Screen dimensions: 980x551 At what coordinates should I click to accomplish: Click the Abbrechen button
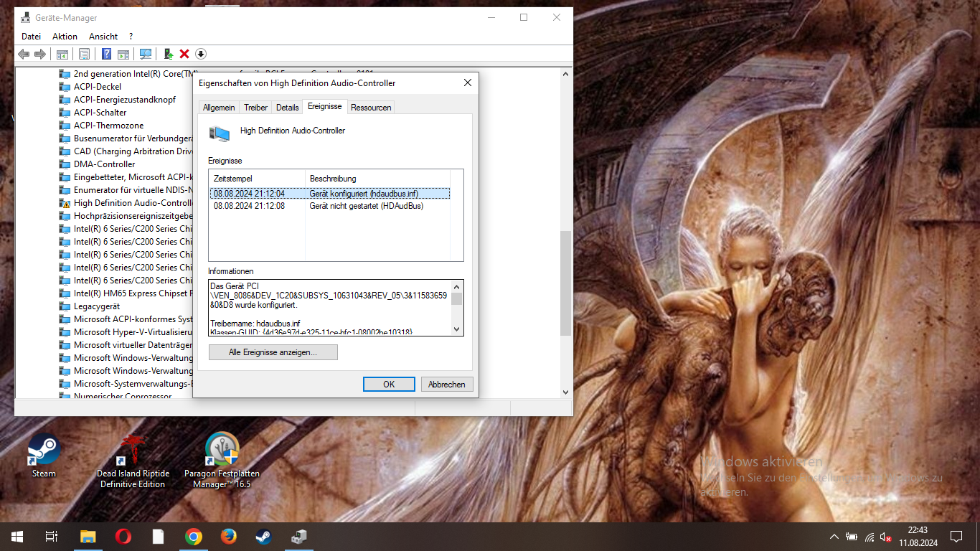click(x=447, y=385)
